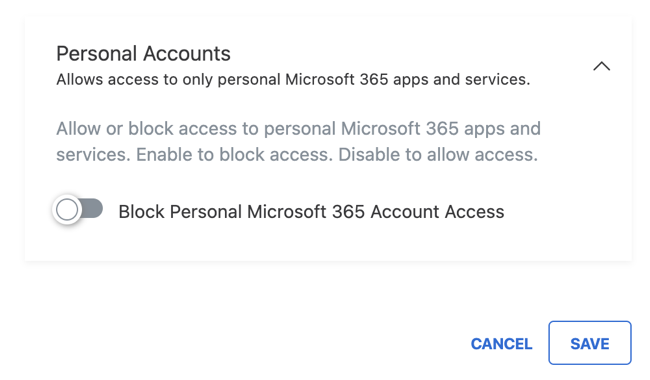Hide the Personal Accounts panel using the up arrow
The image size is (650, 380).
[601, 66]
